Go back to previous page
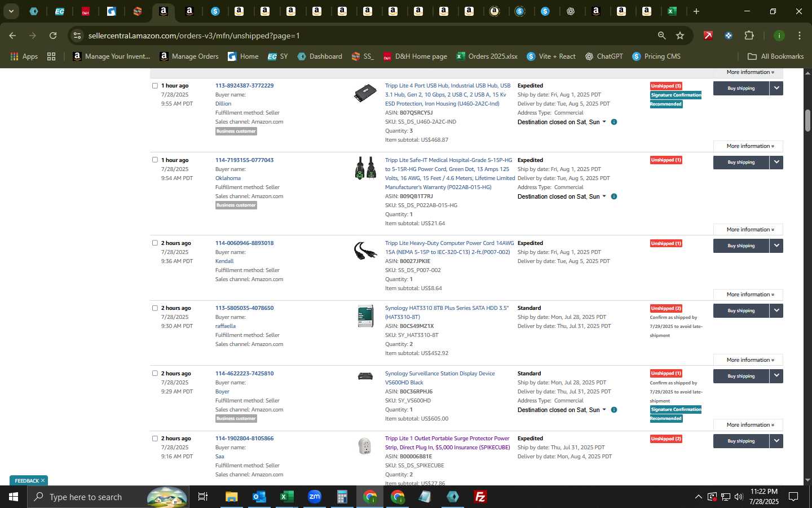The image size is (812, 508). point(12,36)
